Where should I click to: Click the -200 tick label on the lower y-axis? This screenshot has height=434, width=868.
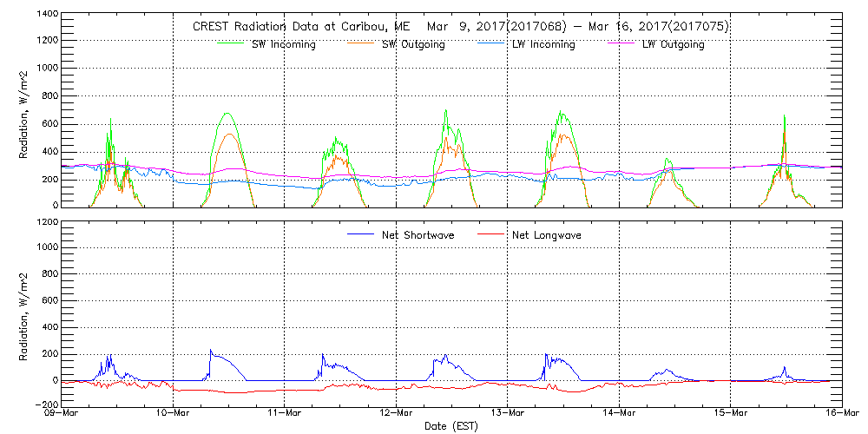[x=44, y=405]
